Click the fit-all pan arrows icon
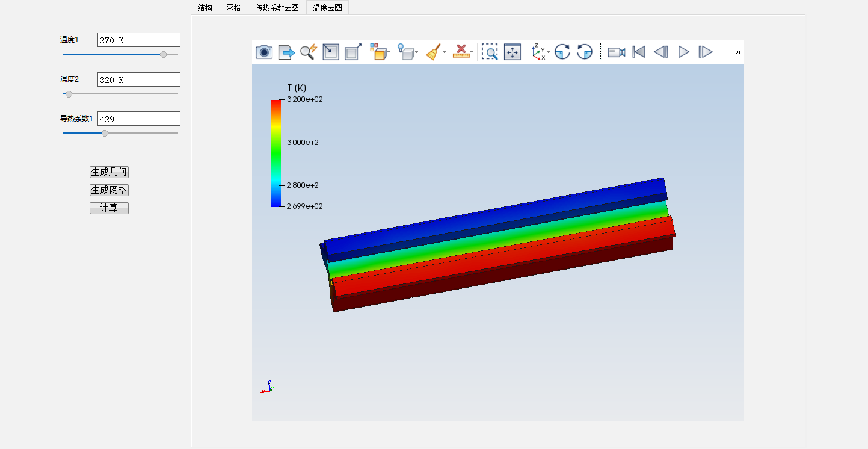The image size is (868, 449). pyautogui.click(x=512, y=52)
